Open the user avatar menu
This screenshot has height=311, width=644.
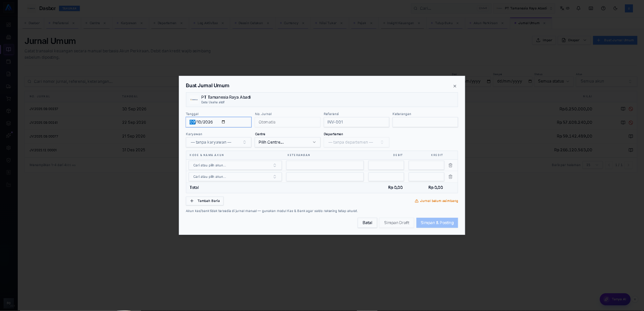coord(629,8)
